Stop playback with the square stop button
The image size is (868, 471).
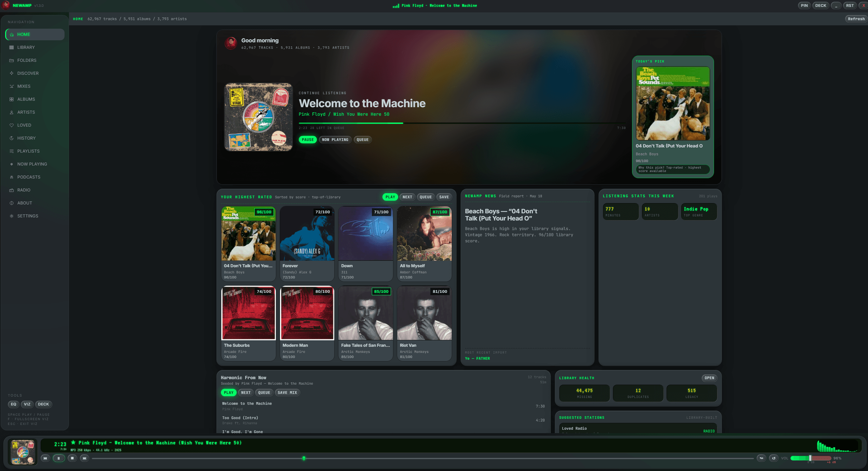pyautogui.click(x=72, y=458)
